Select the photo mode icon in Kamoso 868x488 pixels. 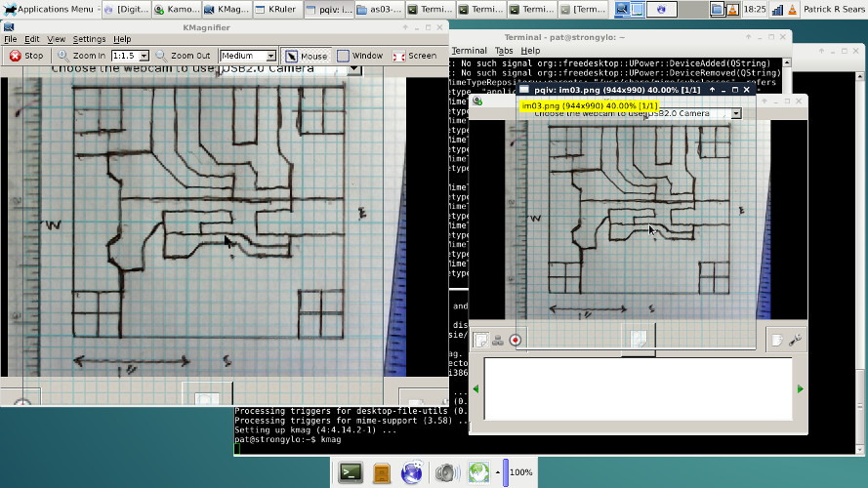click(481, 340)
